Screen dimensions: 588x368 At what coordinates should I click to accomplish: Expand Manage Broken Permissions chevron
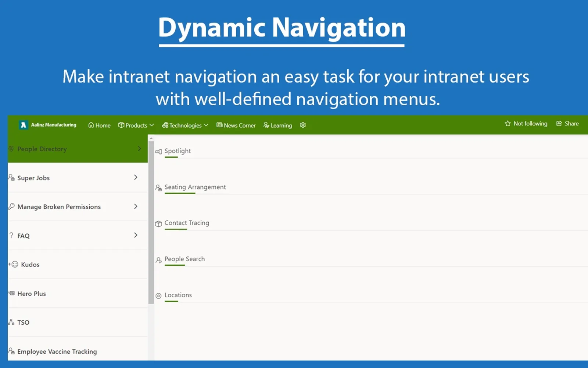click(136, 206)
